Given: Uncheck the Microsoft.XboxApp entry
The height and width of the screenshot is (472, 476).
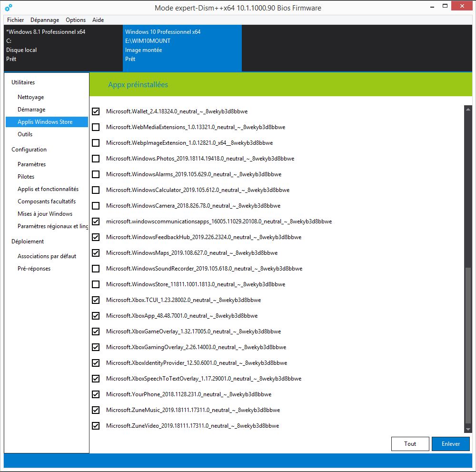Looking at the screenshot, I should point(96,316).
